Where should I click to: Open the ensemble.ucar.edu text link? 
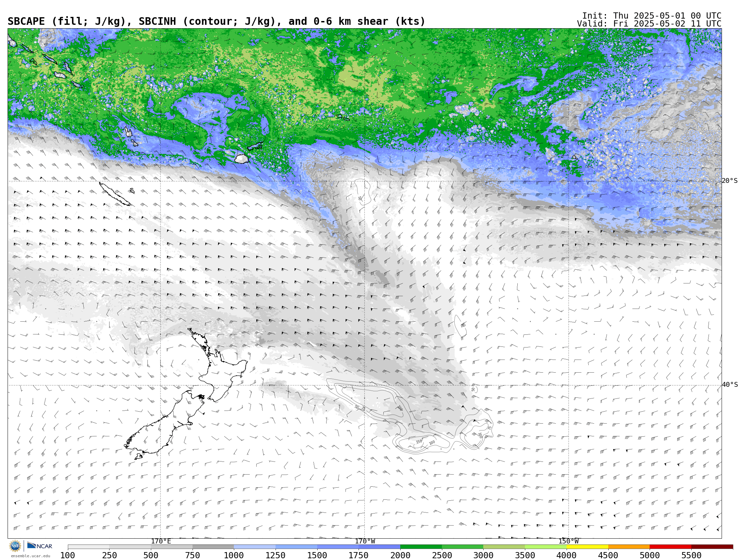[30, 556]
